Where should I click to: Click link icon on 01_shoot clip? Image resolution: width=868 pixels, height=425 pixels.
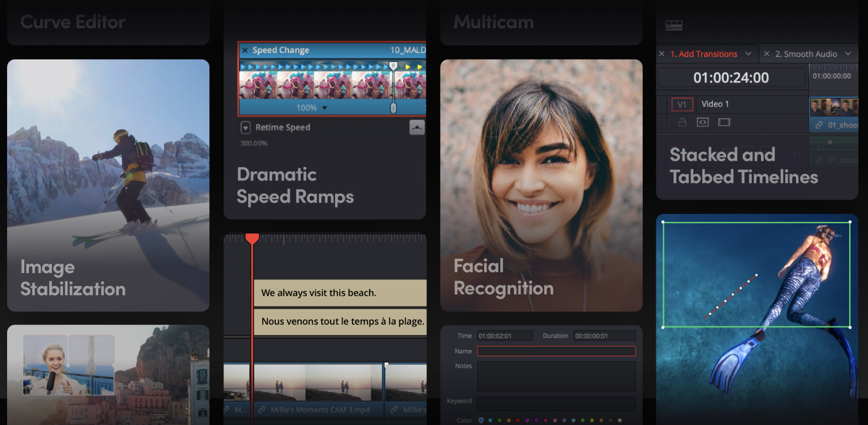(x=819, y=125)
